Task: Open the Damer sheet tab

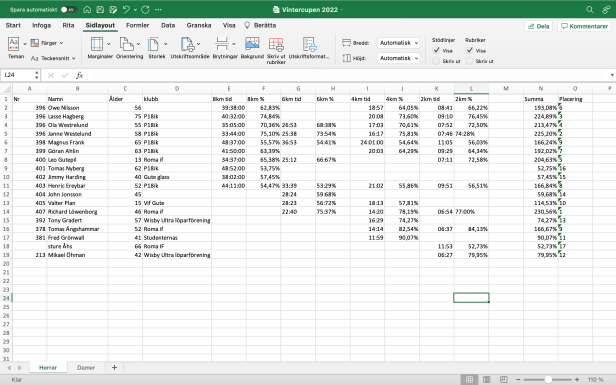Action: 86,367
